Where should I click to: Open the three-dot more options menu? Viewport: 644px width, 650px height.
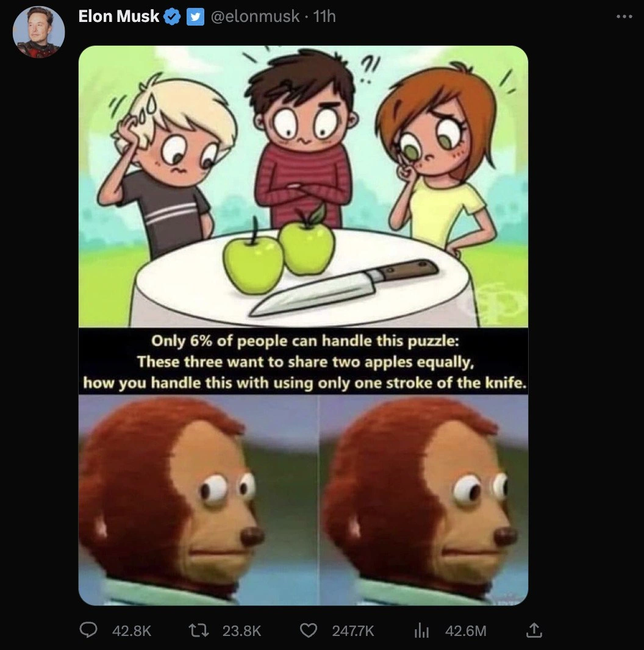624,16
